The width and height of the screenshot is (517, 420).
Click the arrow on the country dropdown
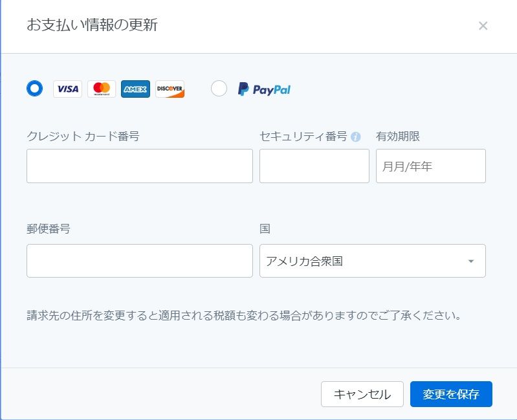pyautogui.click(x=471, y=261)
